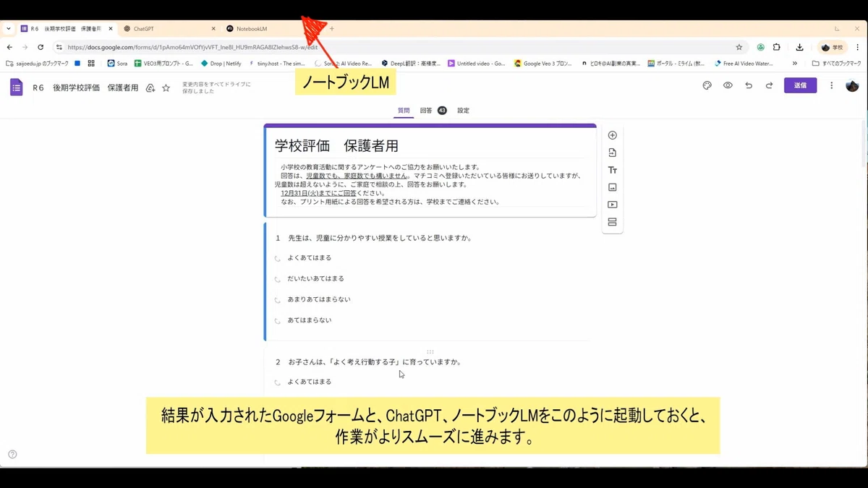Open the Free AI Video Water bookmark

click(744, 64)
